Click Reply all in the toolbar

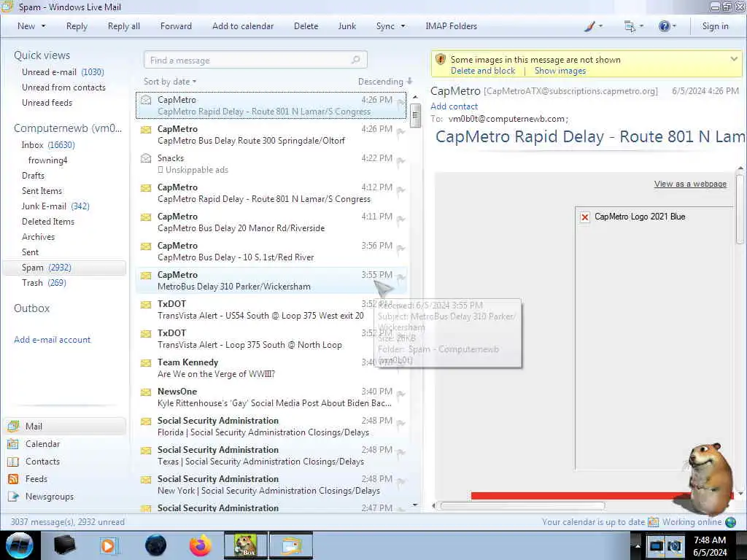coord(124,26)
